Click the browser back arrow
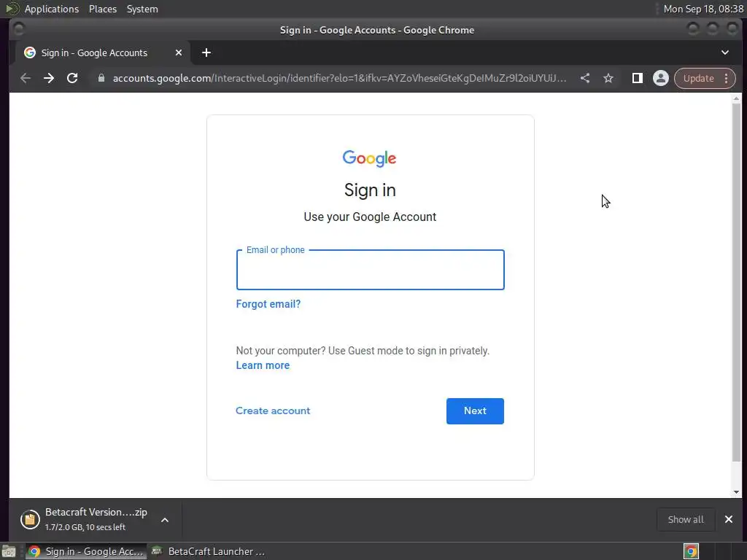747x560 pixels. (26, 78)
